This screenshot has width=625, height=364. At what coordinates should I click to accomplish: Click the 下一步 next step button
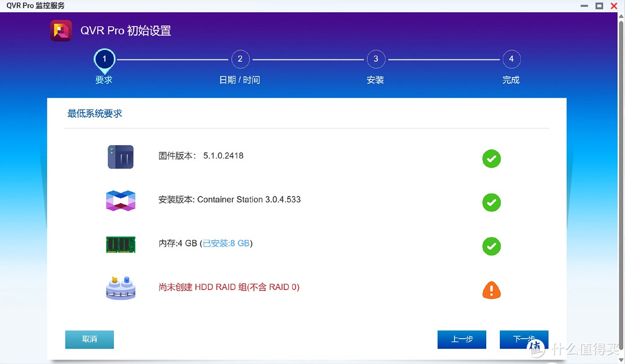[x=524, y=340]
